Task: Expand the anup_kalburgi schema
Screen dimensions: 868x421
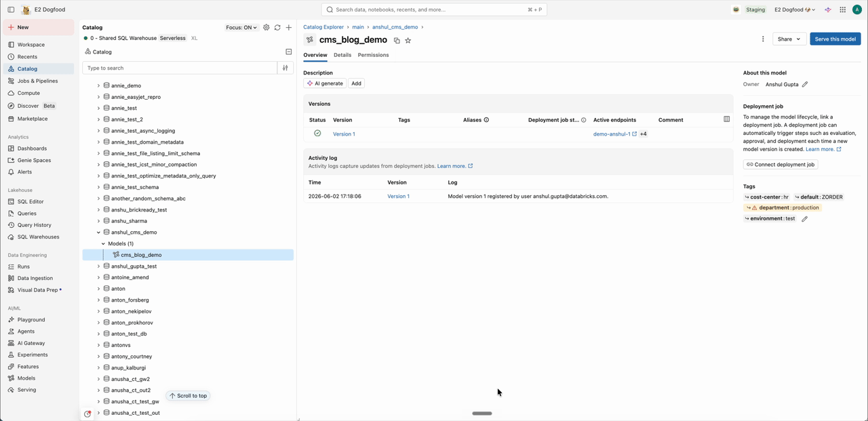Action: tap(98, 367)
